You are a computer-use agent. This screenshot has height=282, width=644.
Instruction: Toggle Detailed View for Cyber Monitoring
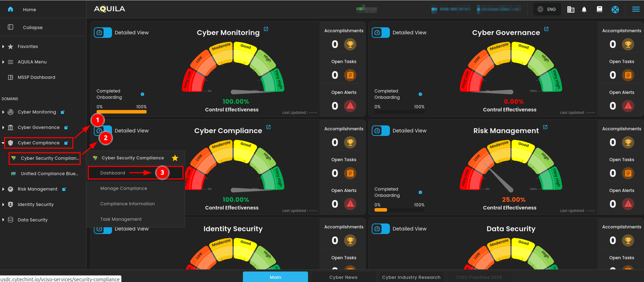pyautogui.click(x=103, y=33)
